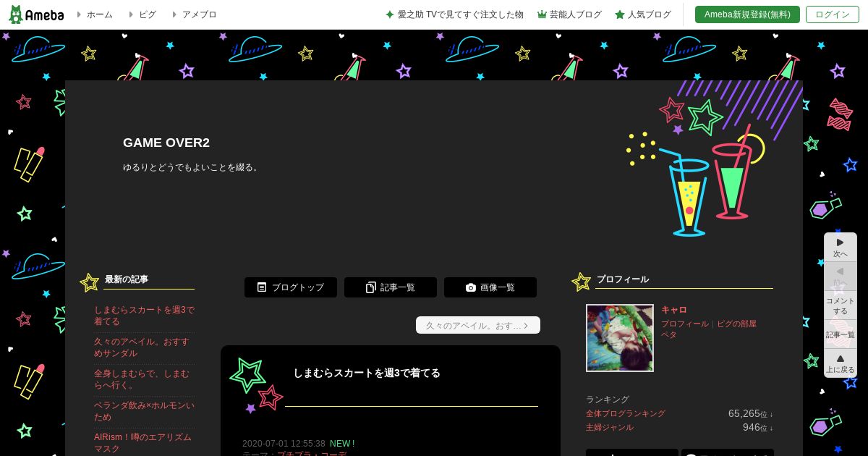Click the profile picture thumbnail
The width and height of the screenshot is (868, 456).
tap(620, 338)
